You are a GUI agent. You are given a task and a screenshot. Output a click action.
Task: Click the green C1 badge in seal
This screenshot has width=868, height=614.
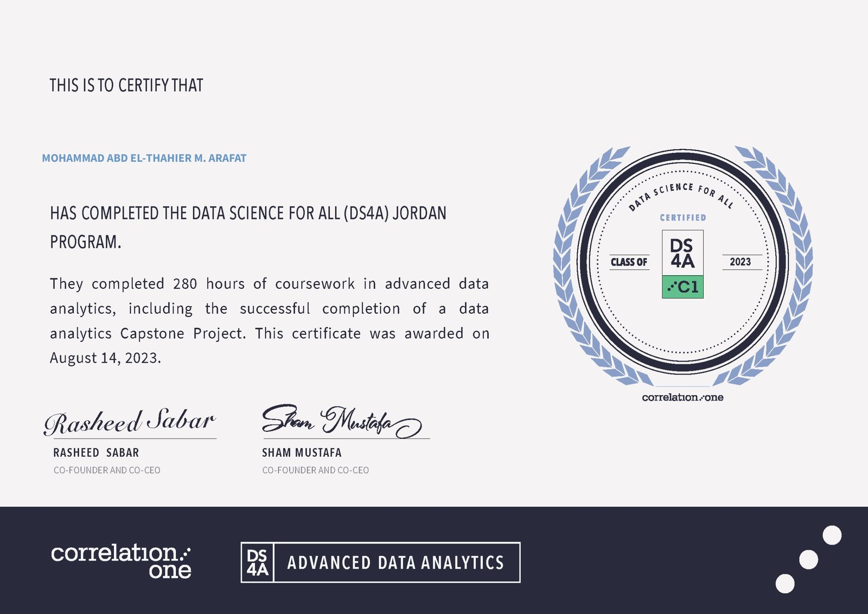(682, 287)
